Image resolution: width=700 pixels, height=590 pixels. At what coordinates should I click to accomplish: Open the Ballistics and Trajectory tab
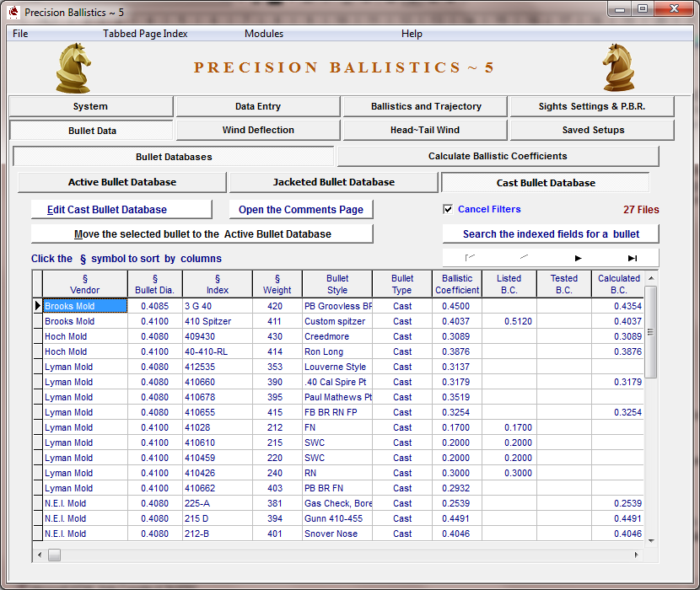(425, 106)
